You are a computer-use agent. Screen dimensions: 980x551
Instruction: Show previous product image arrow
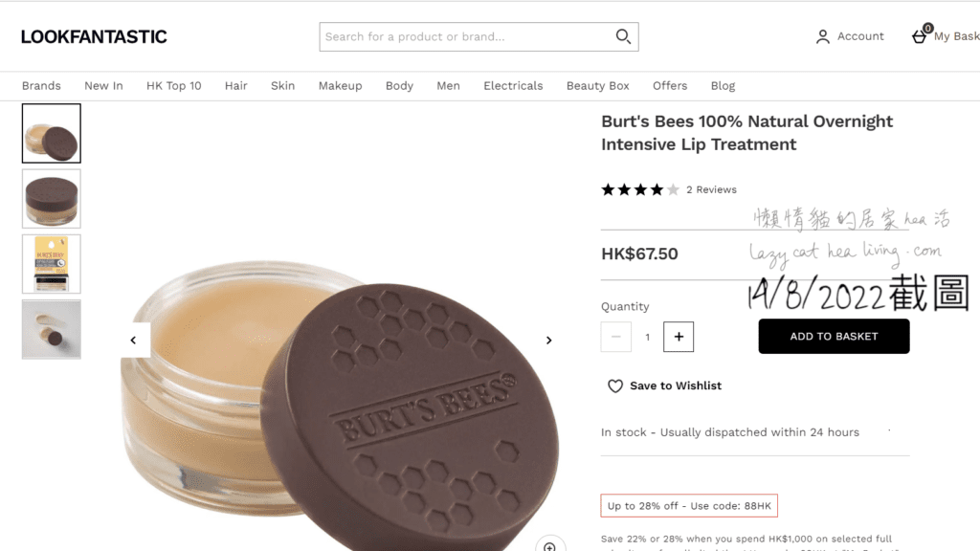pyautogui.click(x=133, y=340)
